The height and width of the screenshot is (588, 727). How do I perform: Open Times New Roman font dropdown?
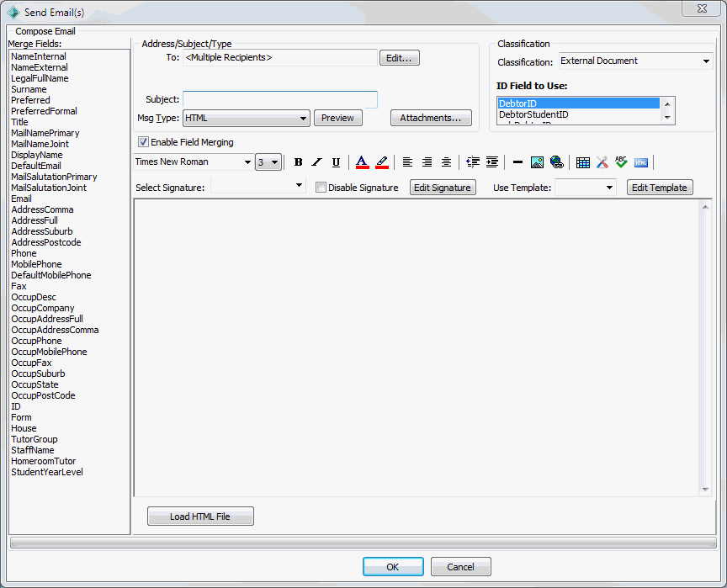click(x=194, y=162)
